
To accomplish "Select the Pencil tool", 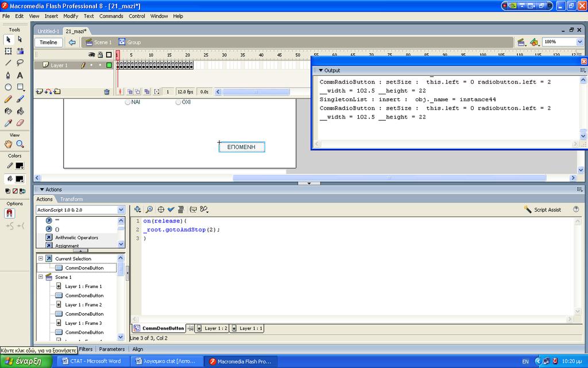I will [8, 99].
